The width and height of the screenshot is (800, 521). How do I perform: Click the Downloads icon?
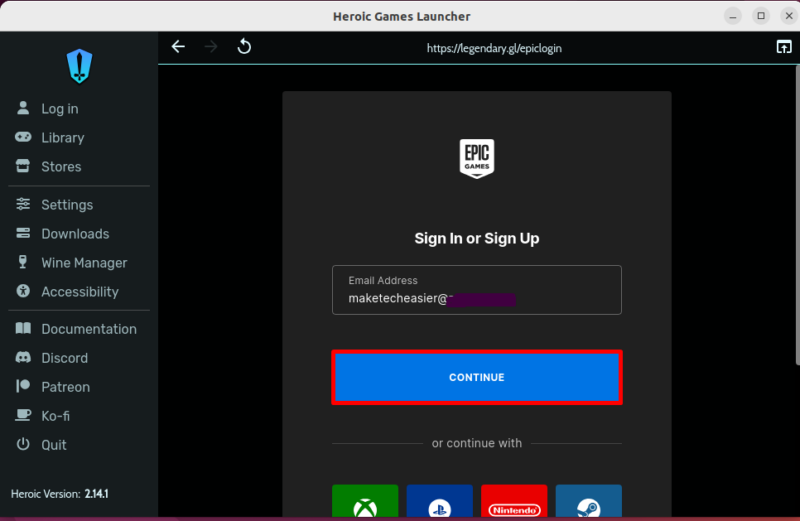point(23,233)
